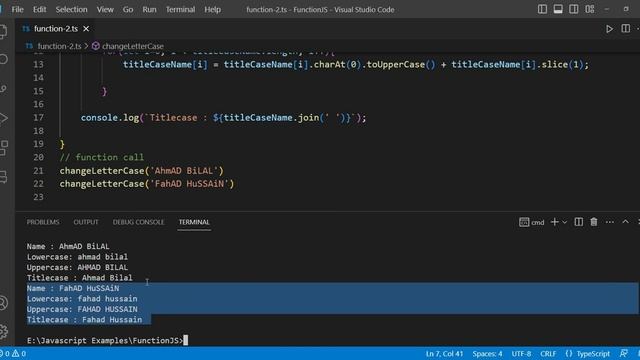Screen dimensions: 640x360
Task: Click the errors and warnings status counter
Action: point(14,353)
